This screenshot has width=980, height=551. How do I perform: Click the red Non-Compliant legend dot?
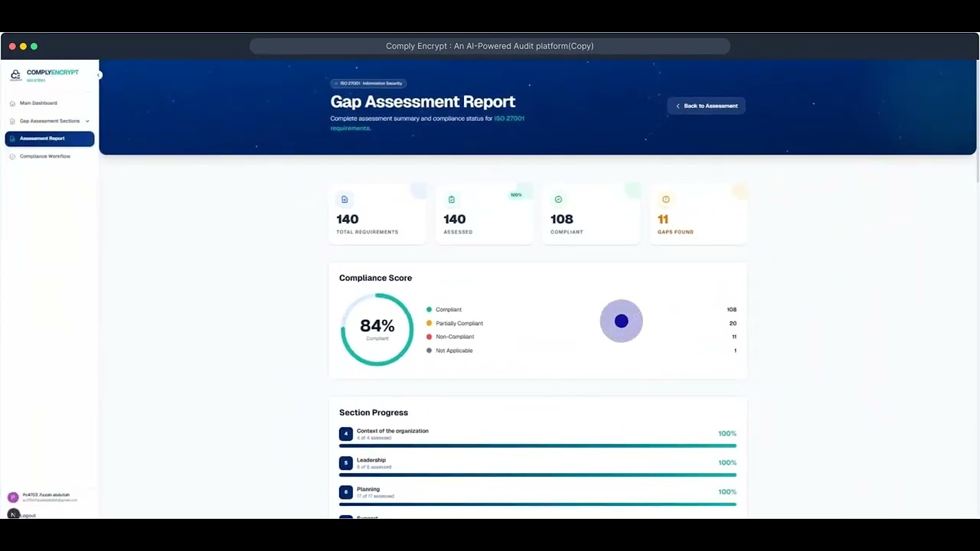(x=430, y=337)
